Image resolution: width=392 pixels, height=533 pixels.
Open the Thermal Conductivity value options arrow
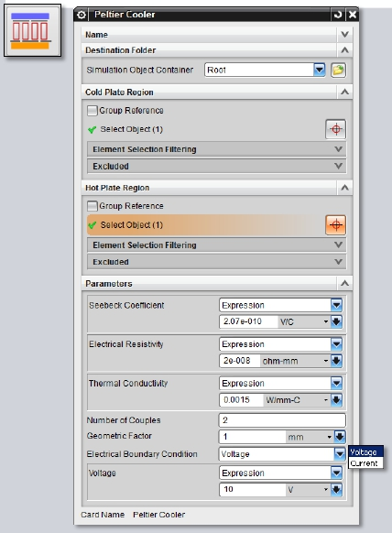click(336, 400)
